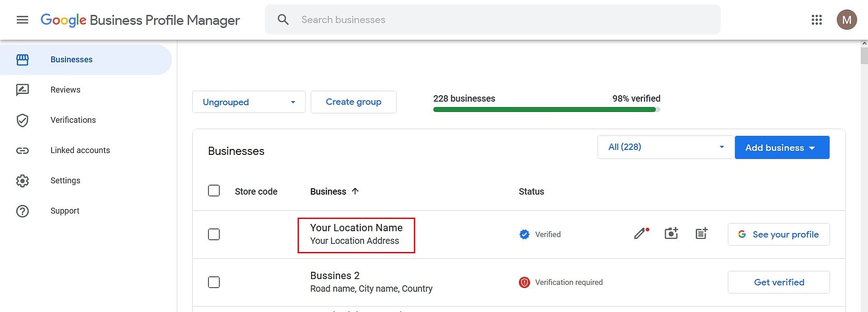Click See your profile button
This screenshot has height=312, width=868.
[778, 234]
